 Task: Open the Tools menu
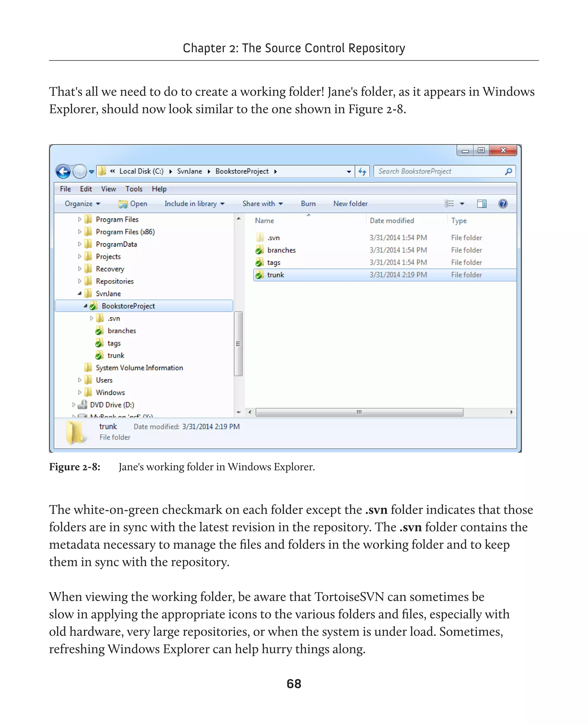coord(134,189)
